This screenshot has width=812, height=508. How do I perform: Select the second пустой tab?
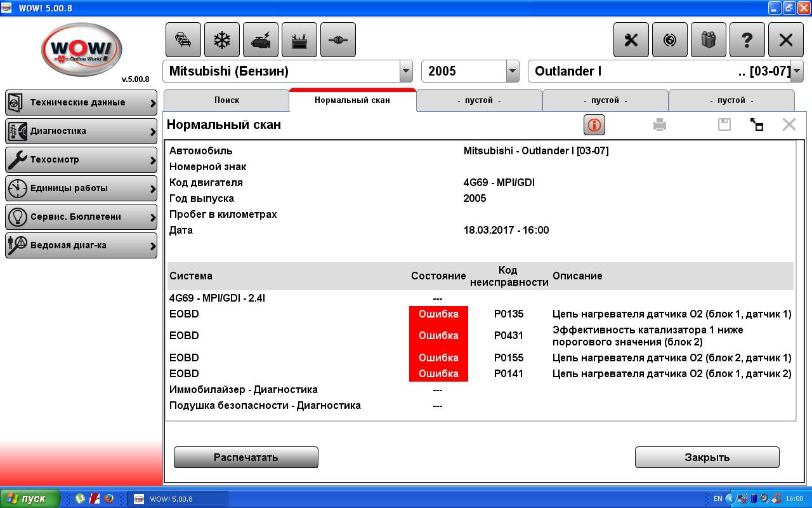point(605,100)
